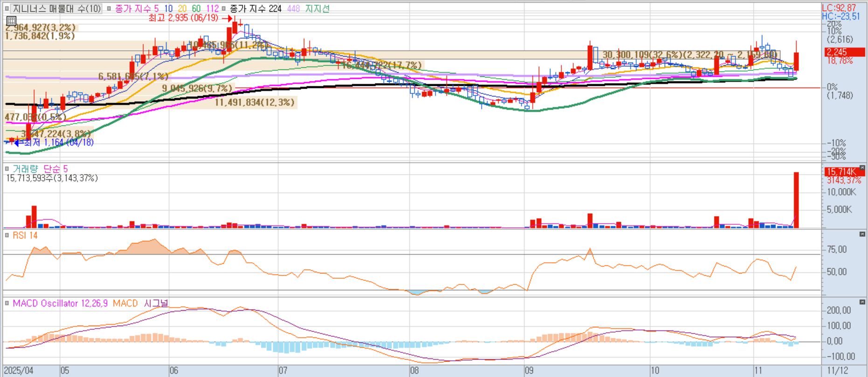
Task: Click the 11/12 current date label
Action: coord(838,370)
